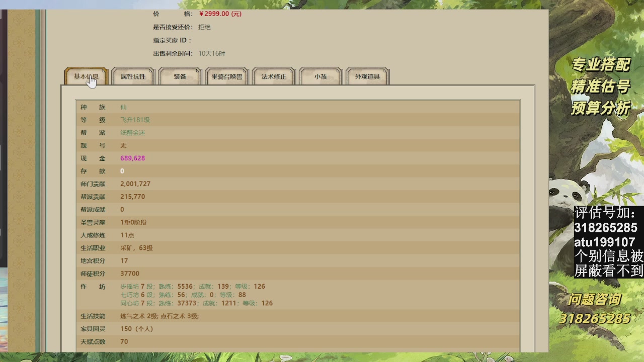Screen dimensions: 644x362
Task: Select the 地宫积分 value 17
Action: [x=124, y=261]
